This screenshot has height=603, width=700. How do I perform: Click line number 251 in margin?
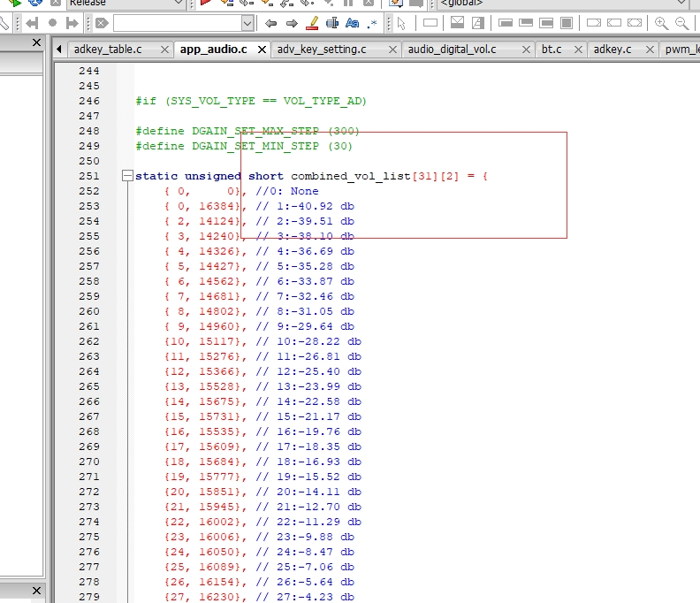click(89, 176)
